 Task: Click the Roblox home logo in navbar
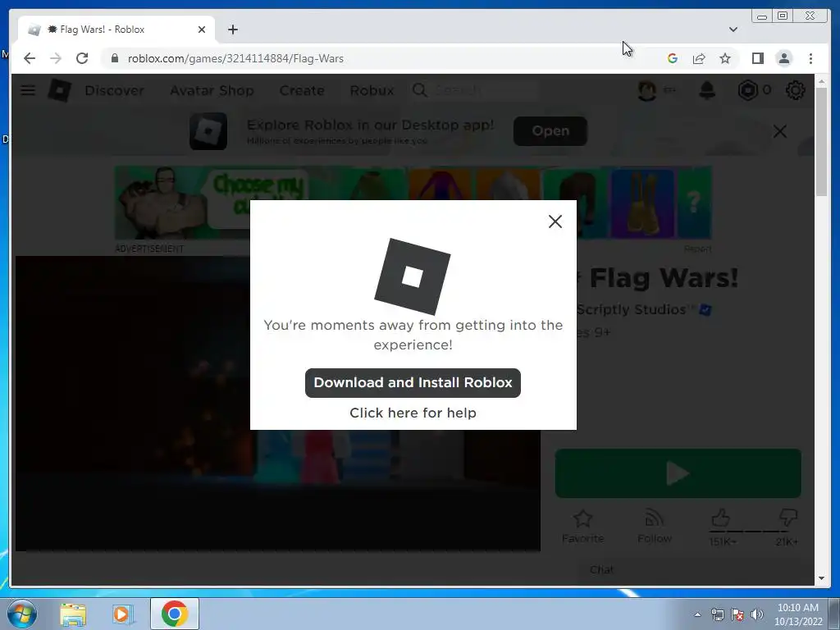click(x=59, y=90)
